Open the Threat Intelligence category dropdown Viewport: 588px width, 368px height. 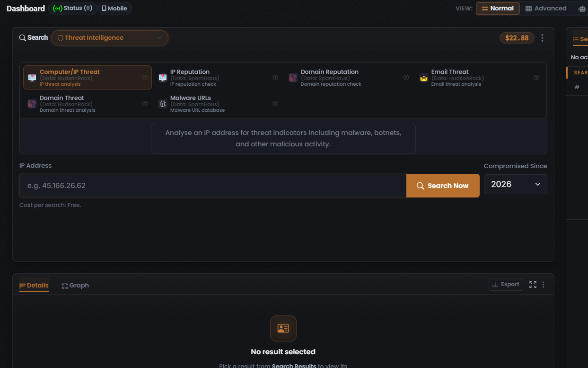pos(110,38)
